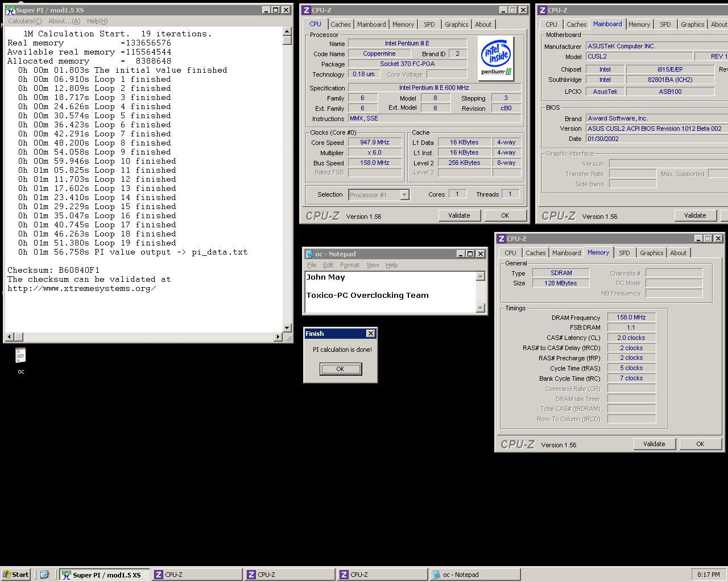Image resolution: width=728 pixels, height=582 pixels.
Task: Click Super PI vertical scrollbar down arrow
Action: (x=287, y=328)
